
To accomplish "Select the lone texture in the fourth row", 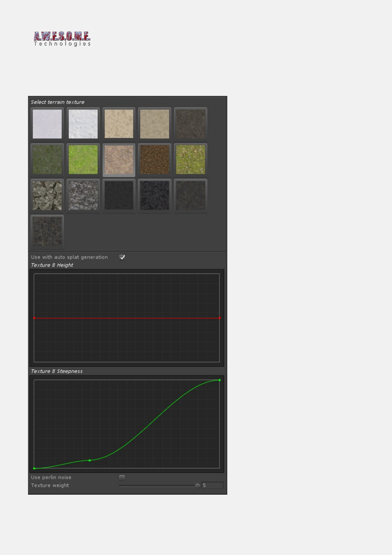I will [x=47, y=232].
